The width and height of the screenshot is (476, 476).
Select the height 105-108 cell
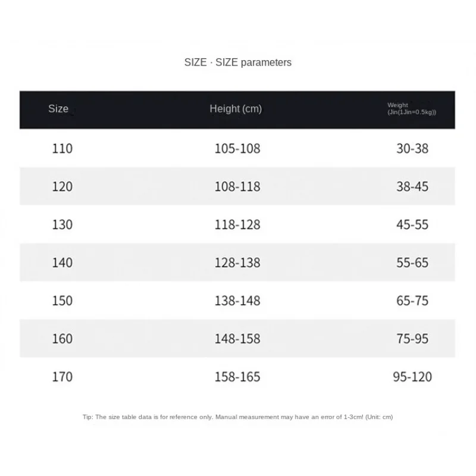[237, 148]
